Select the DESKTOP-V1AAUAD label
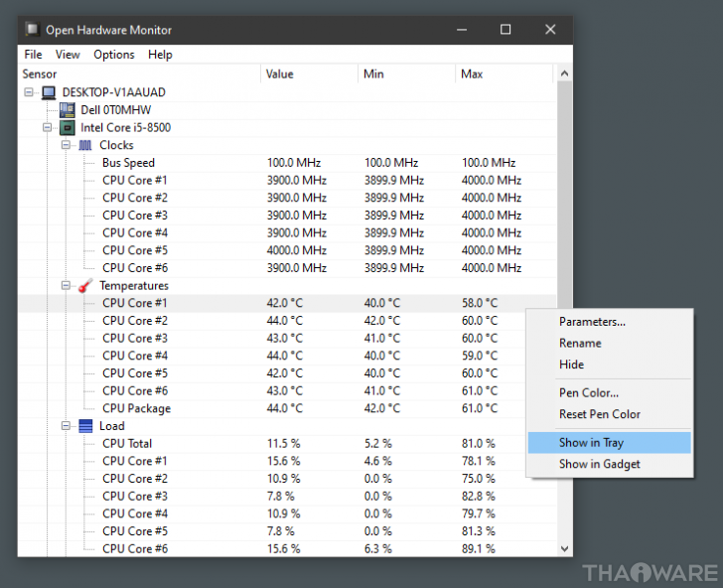The height and width of the screenshot is (588, 723). tap(113, 92)
